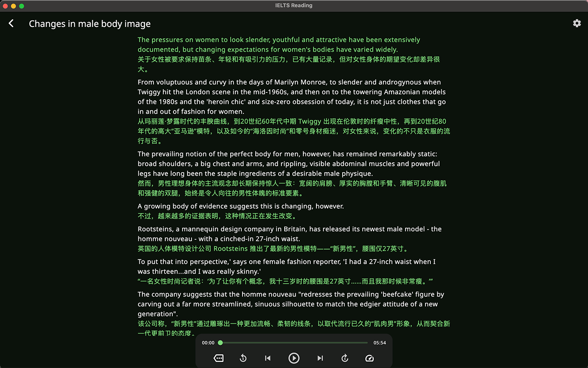Skip to the previous sentence track

tap(268, 358)
